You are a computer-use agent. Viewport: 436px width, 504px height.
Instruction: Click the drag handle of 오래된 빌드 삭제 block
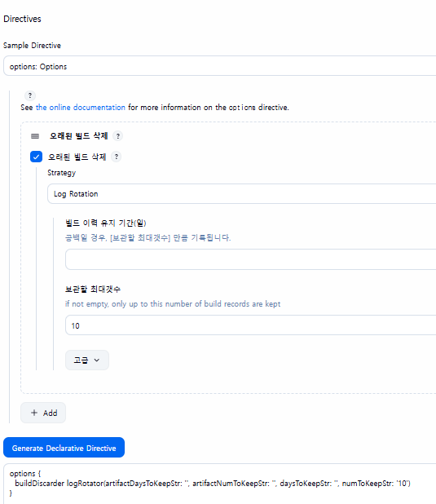[x=35, y=136]
